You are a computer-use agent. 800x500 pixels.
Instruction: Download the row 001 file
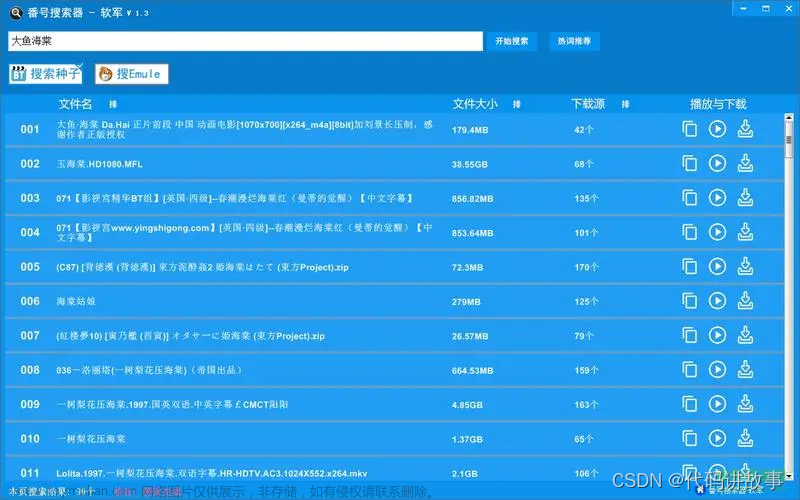(745, 129)
